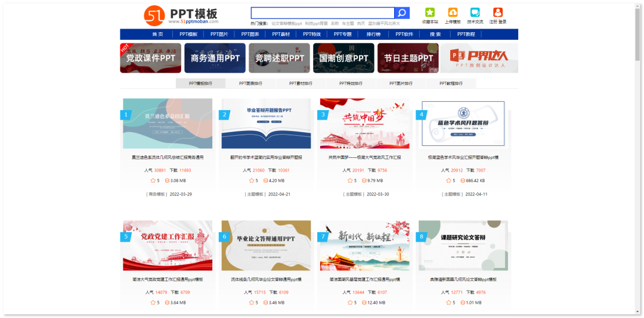Open PPT教程 in the navigation bar

pos(466,35)
